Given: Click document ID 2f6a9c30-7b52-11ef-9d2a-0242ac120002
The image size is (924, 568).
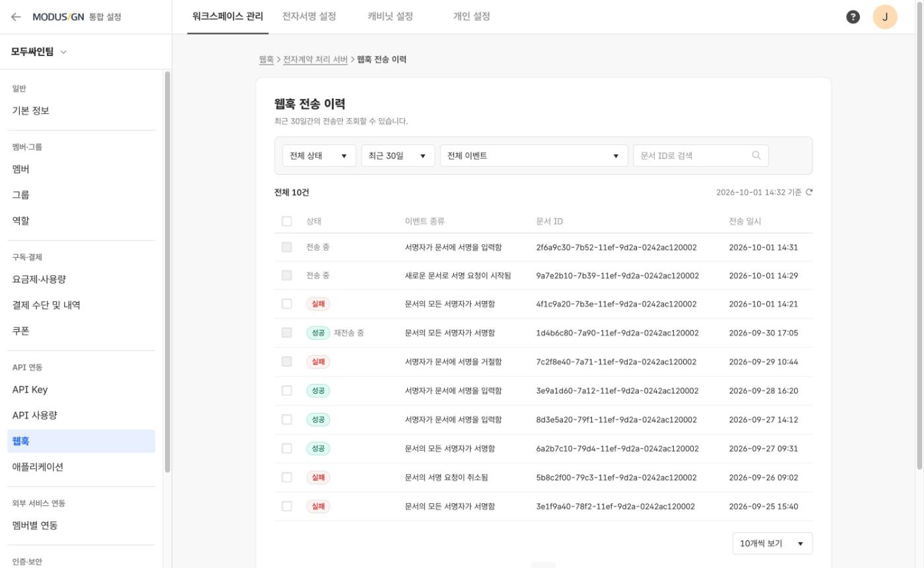Looking at the screenshot, I should (x=616, y=248).
